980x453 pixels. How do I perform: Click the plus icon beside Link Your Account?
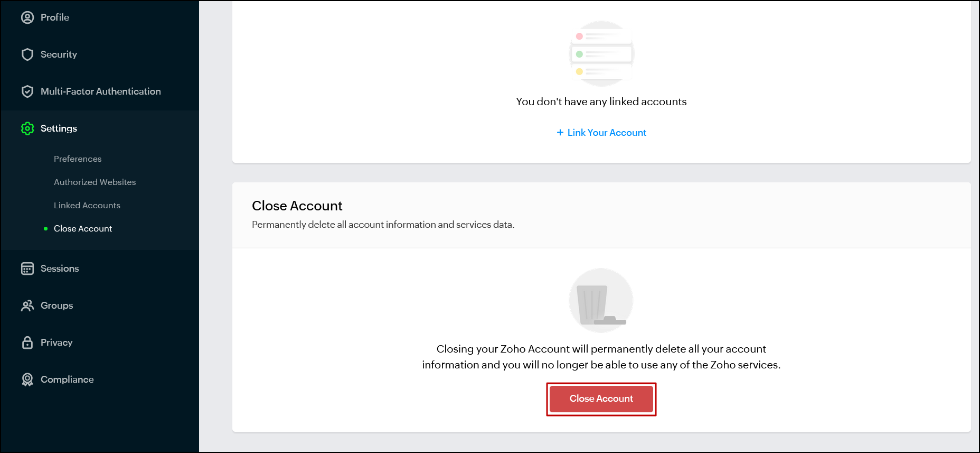[560, 133]
